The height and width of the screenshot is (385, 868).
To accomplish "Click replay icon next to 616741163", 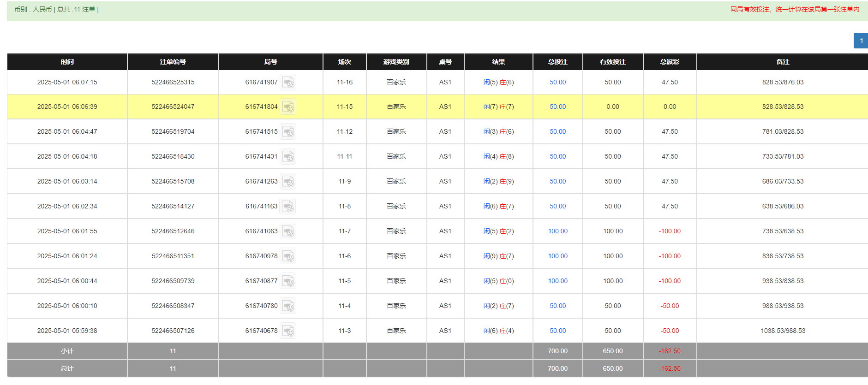I will click(x=288, y=207).
